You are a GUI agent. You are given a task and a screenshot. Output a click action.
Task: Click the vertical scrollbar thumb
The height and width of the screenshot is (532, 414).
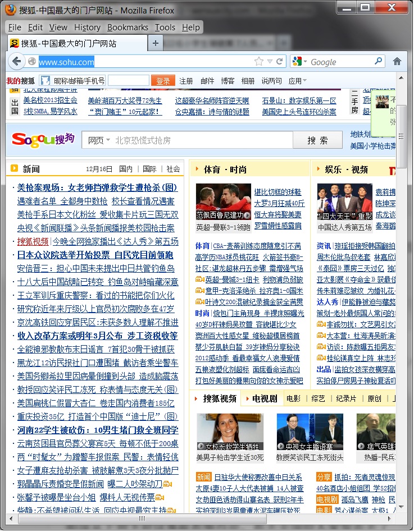point(401,136)
